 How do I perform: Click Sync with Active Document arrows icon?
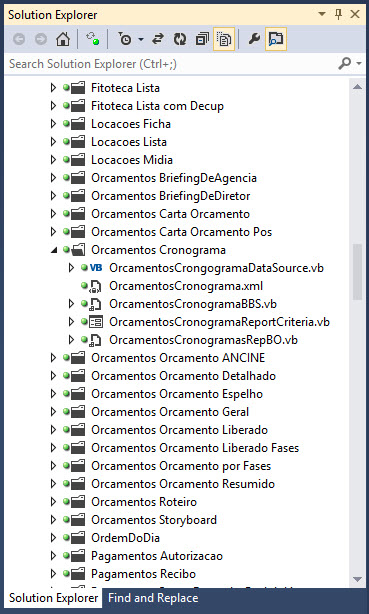pyautogui.click(x=158, y=39)
